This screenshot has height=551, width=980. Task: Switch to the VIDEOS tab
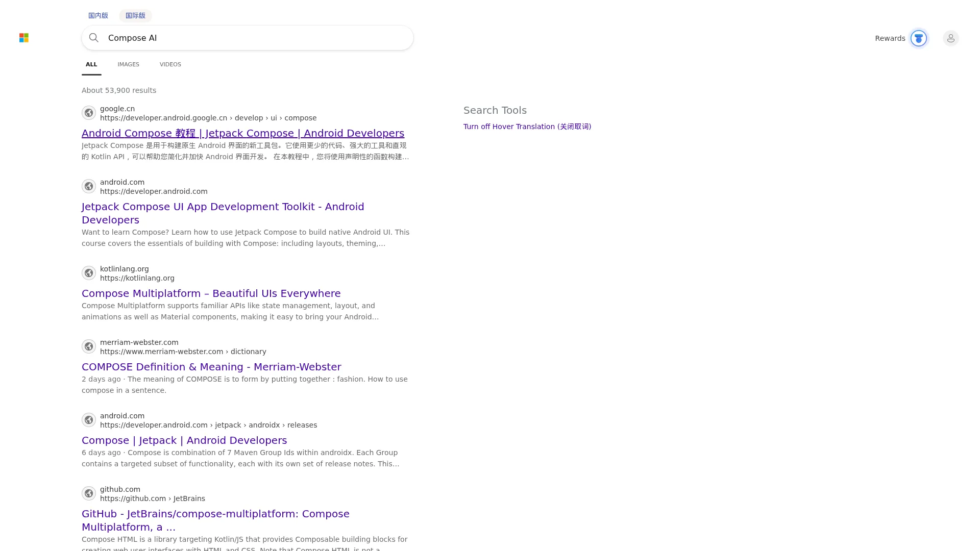tap(170, 64)
